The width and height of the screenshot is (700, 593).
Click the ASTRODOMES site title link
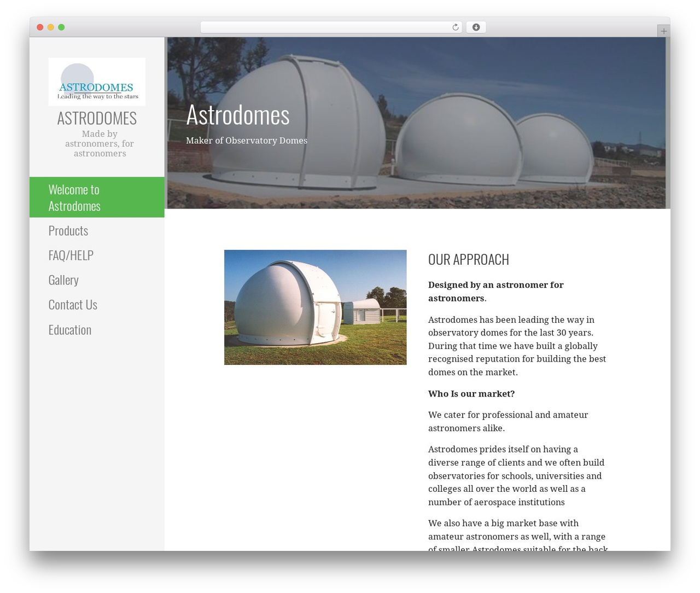97,118
